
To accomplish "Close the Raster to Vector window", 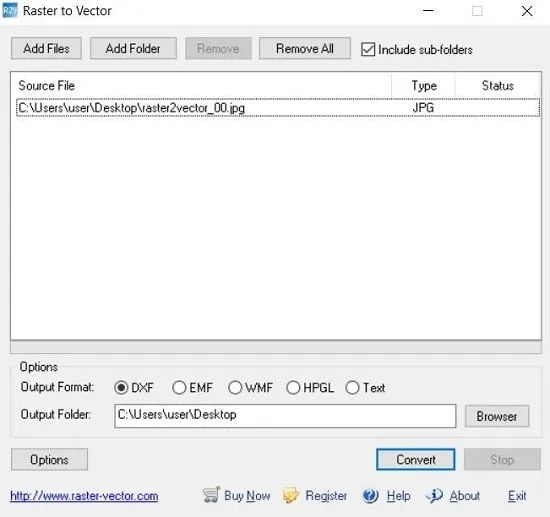I will pyautogui.click(x=527, y=11).
